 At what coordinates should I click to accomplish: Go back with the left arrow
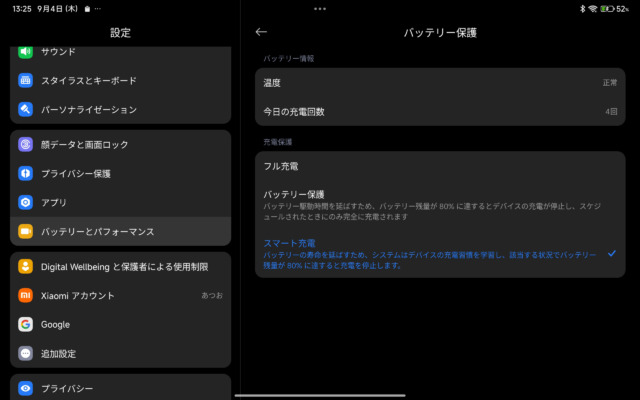[x=261, y=32]
